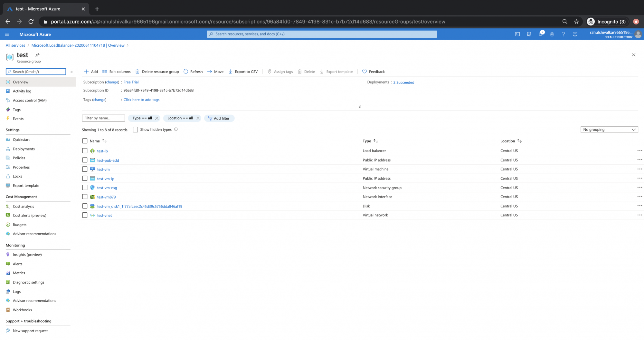Click the Filter by name field
The height and width of the screenshot is (340, 644).
click(x=103, y=118)
